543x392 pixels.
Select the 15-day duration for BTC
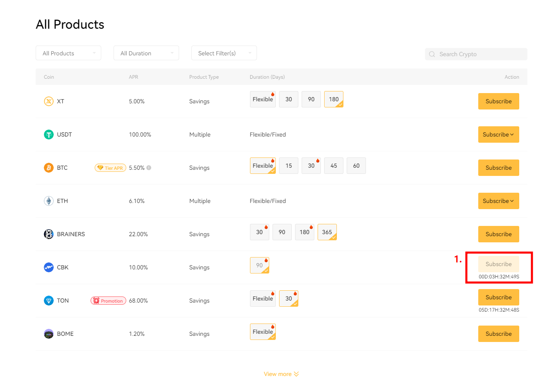click(x=289, y=166)
